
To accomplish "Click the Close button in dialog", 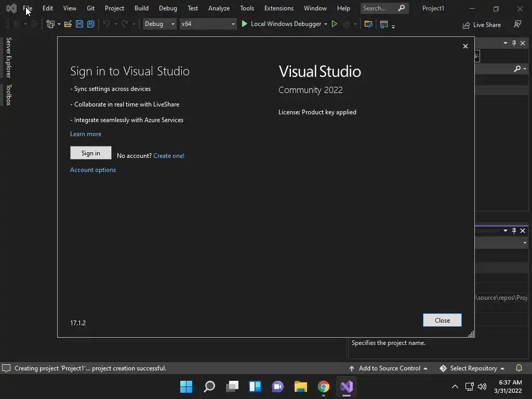I will coord(442,320).
